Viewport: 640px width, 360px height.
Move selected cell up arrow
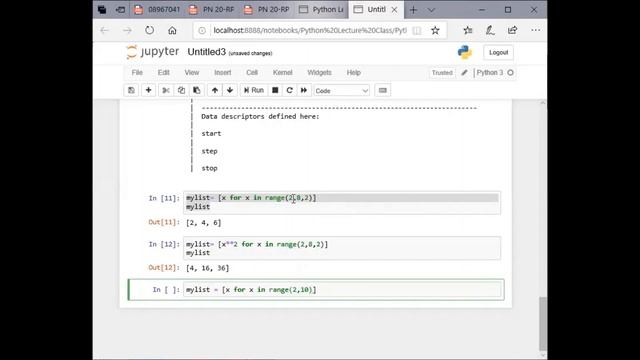pyautogui.click(x=215, y=90)
